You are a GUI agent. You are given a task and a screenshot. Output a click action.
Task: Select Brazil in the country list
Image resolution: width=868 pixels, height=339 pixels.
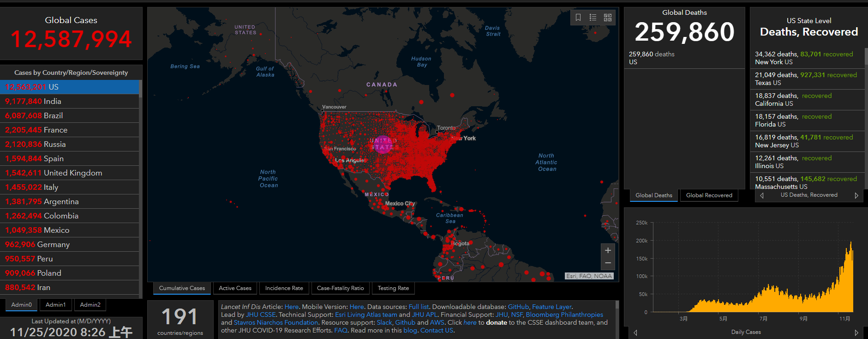69,115
